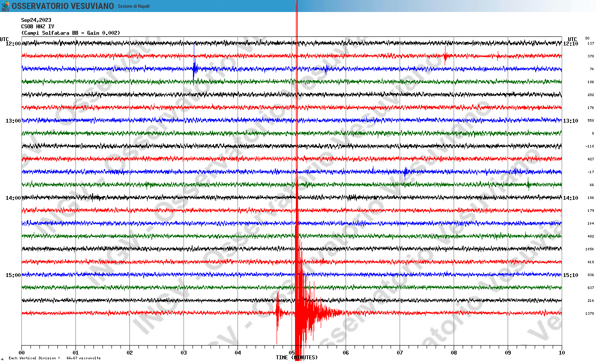Click the UTC label above 12:10
The image size is (596, 364).
[572, 39]
